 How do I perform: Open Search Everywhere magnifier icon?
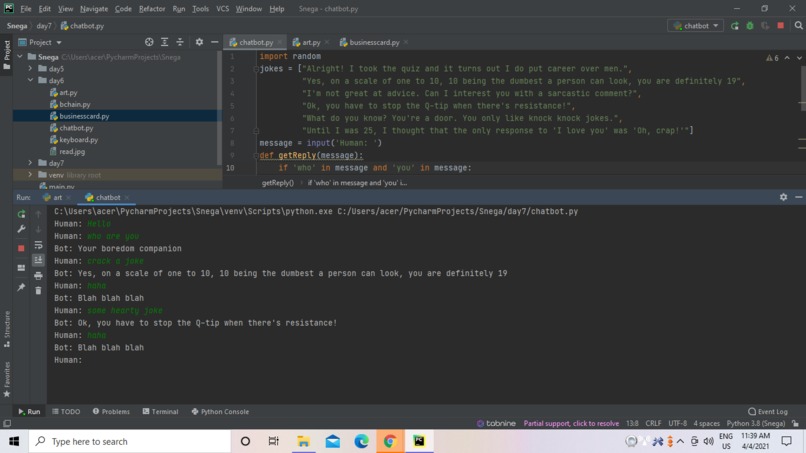[x=798, y=26]
